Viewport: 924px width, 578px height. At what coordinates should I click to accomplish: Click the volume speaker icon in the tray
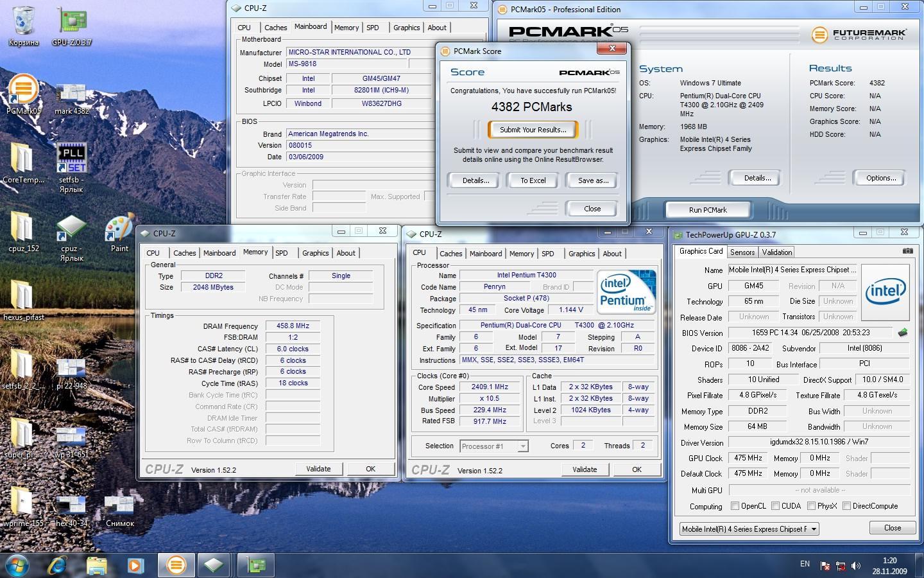(x=855, y=566)
